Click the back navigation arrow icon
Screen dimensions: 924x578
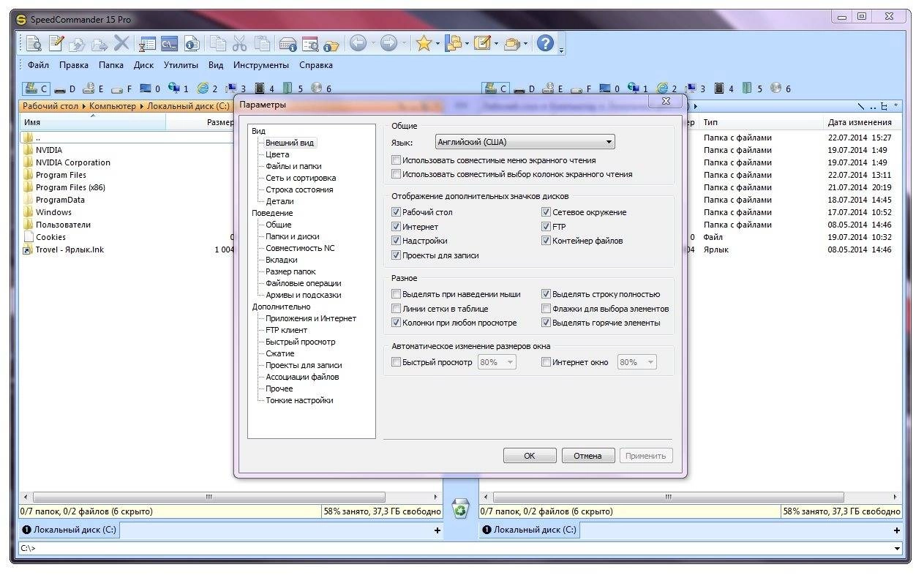coord(358,44)
